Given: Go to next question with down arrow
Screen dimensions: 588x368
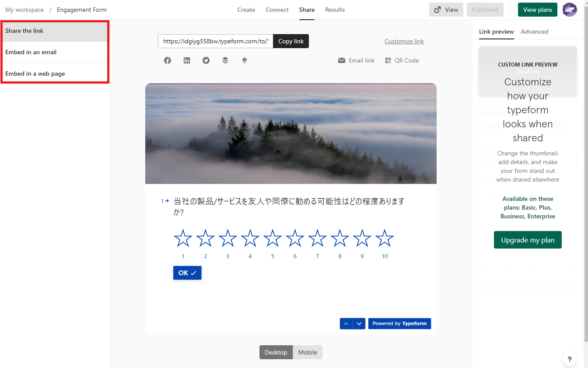Looking at the screenshot, I should 359,324.
